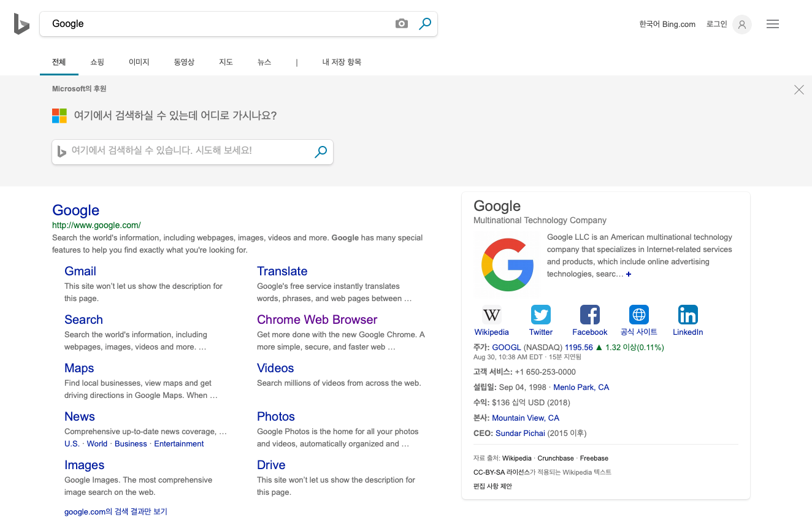The width and height of the screenshot is (812, 528).
Task: Open the Sundar Pichai link
Action: [520, 434]
